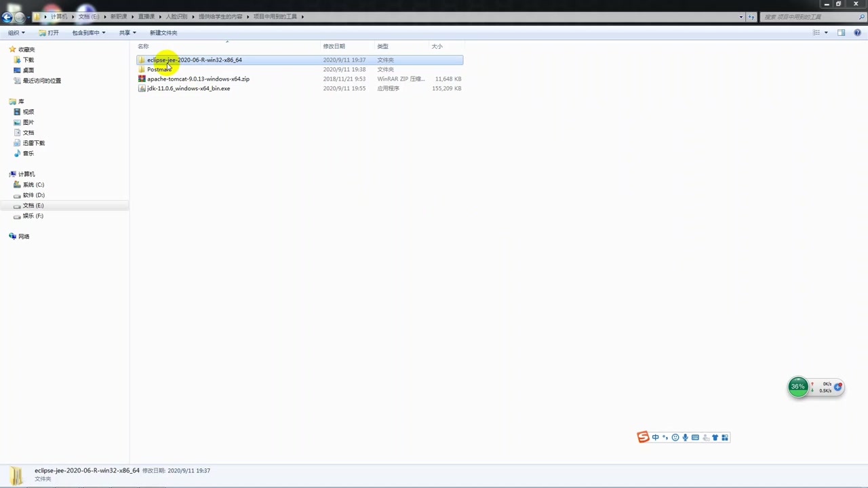Open the view options dropdown arrow
Screen dimensions: 868x488
point(826,33)
